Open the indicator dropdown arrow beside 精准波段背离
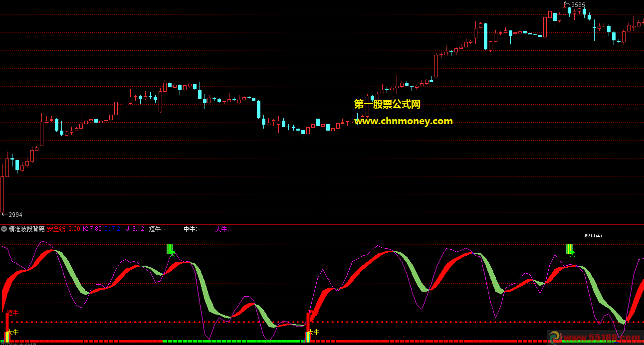Screen dimensions: 644x345 pos(4,229)
